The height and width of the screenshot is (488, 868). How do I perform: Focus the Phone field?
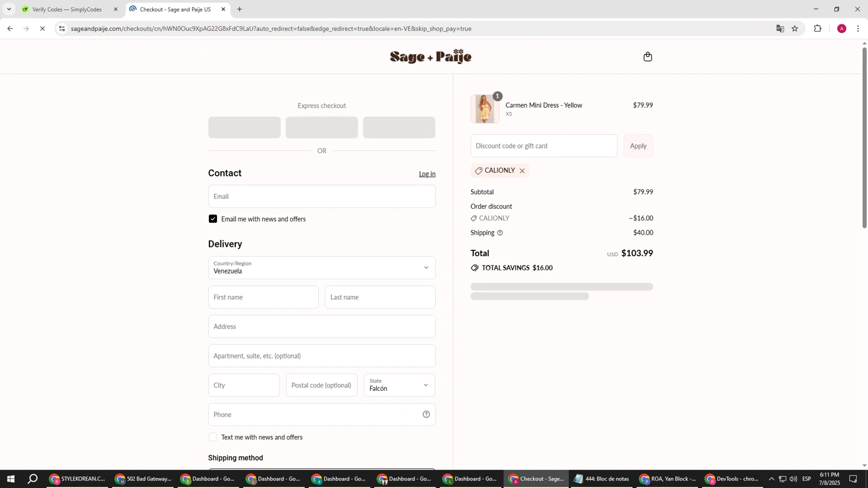pyautogui.click(x=322, y=415)
